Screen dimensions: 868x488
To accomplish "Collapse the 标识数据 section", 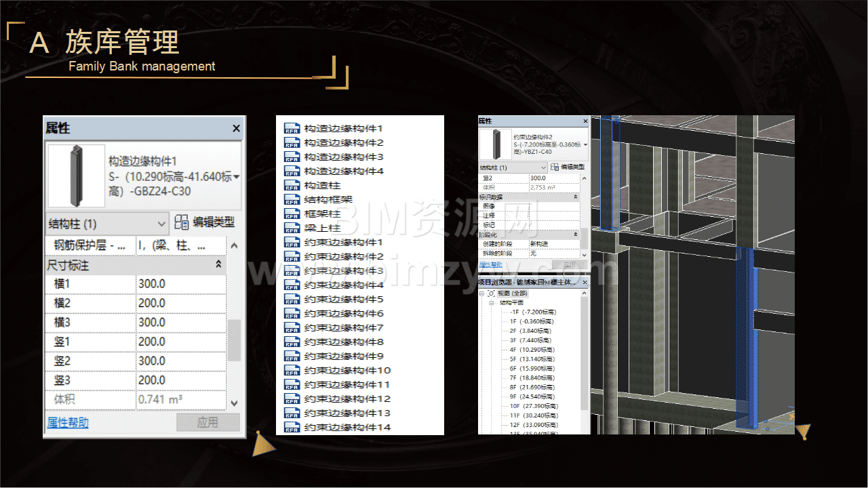I will tap(576, 197).
